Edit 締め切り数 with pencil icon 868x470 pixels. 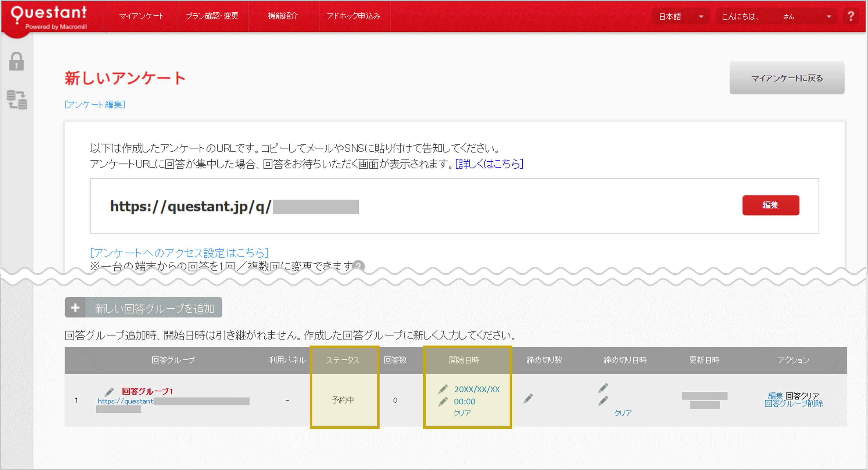[x=528, y=399]
